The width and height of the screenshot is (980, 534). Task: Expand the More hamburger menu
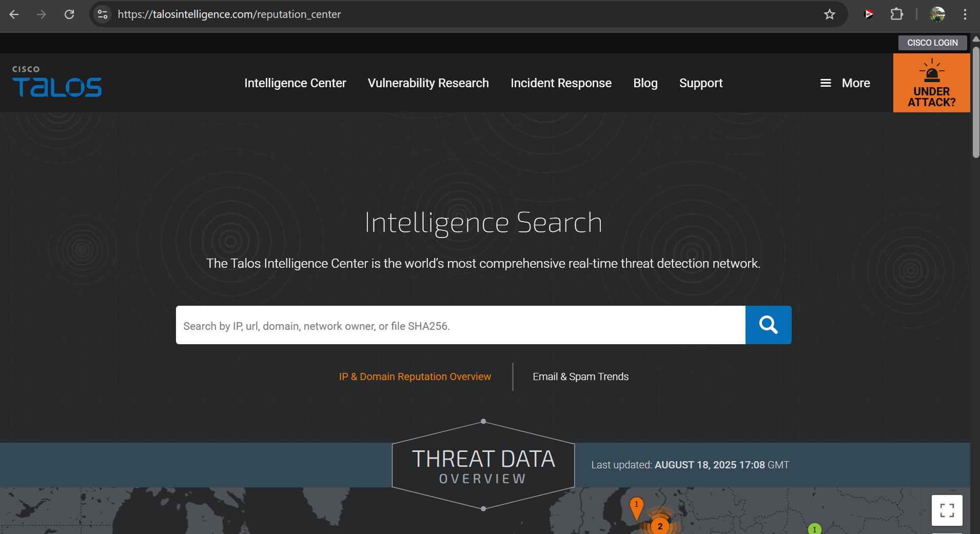coord(845,83)
